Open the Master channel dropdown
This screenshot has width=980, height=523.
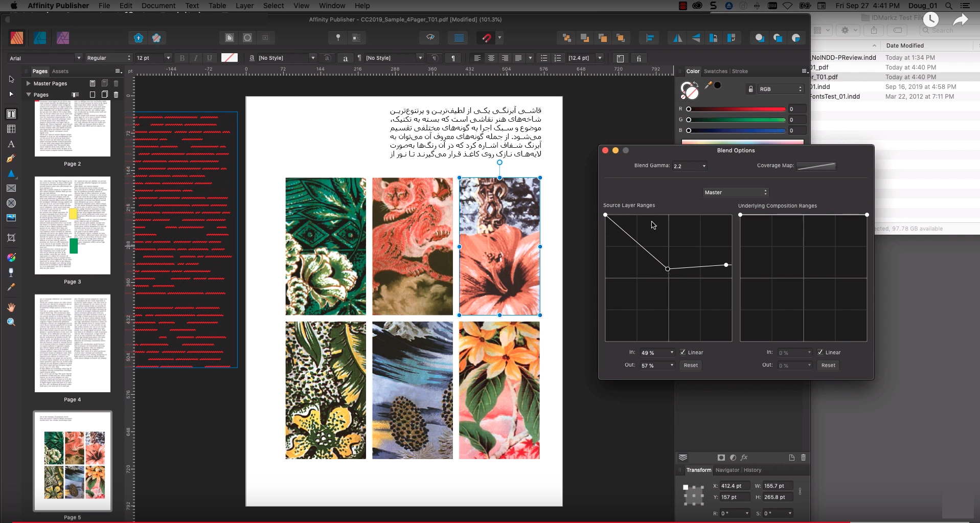tap(736, 192)
